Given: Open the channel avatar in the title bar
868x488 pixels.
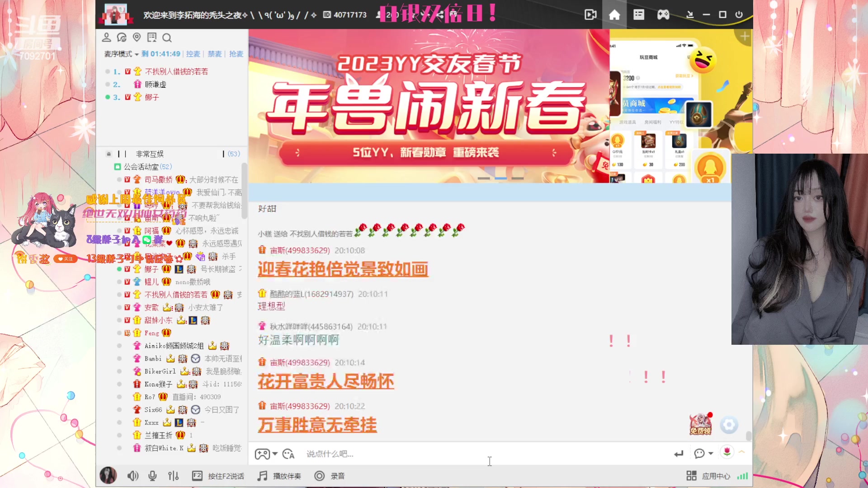Looking at the screenshot, I should (116, 14).
